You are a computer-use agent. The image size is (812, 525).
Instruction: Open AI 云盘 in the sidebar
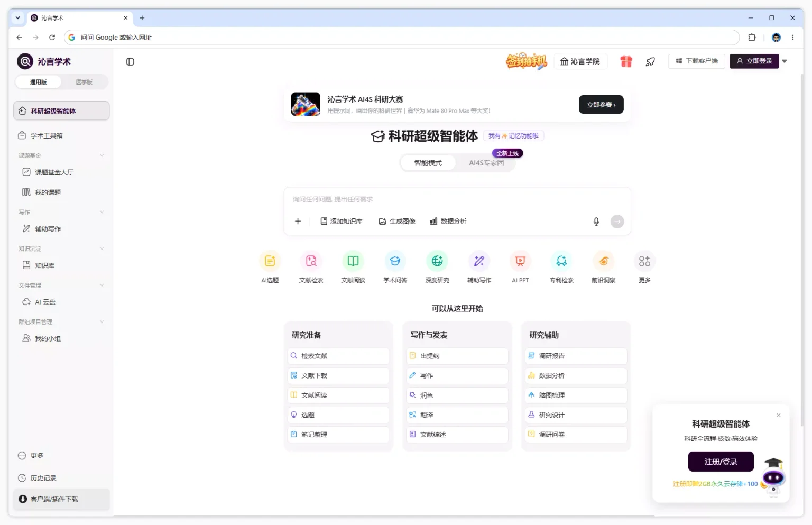[x=61, y=302]
